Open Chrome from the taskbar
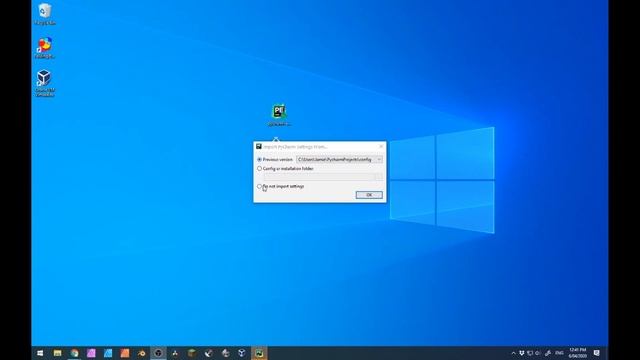Image resolution: width=640 pixels, height=360 pixels. click(74, 353)
